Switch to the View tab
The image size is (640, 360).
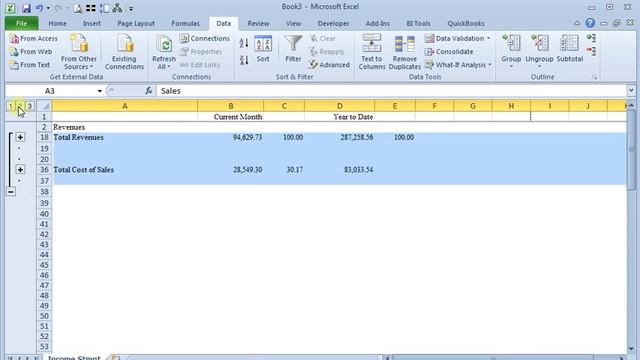coord(293,23)
